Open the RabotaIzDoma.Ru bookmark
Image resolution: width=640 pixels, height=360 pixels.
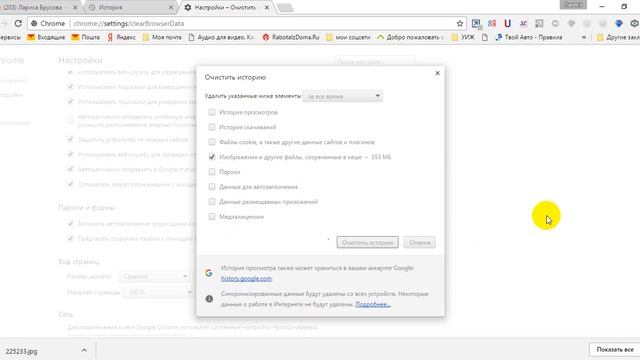tap(291, 37)
